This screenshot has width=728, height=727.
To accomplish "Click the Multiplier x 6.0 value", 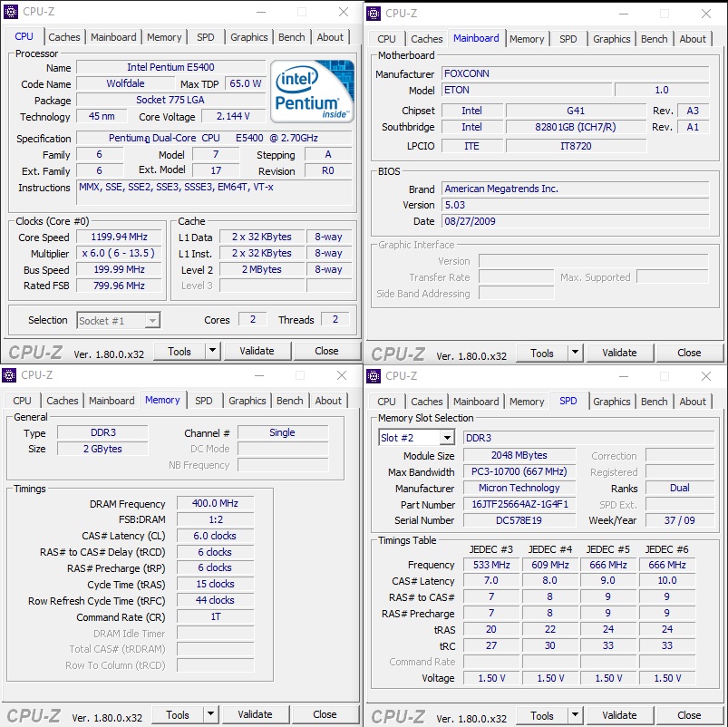I will [x=119, y=253].
